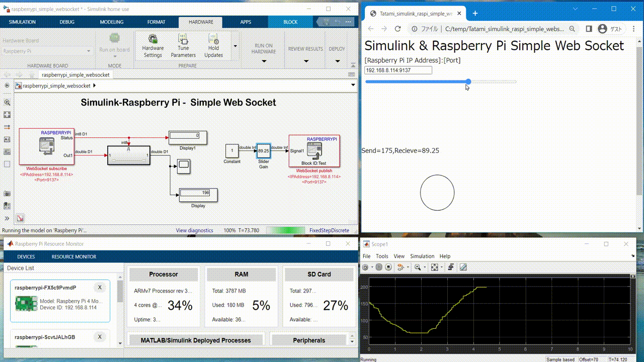Image resolution: width=644 pixels, height=362 pixels.
Task: Click the IP address input field
Action: click(x=398, y=70)
